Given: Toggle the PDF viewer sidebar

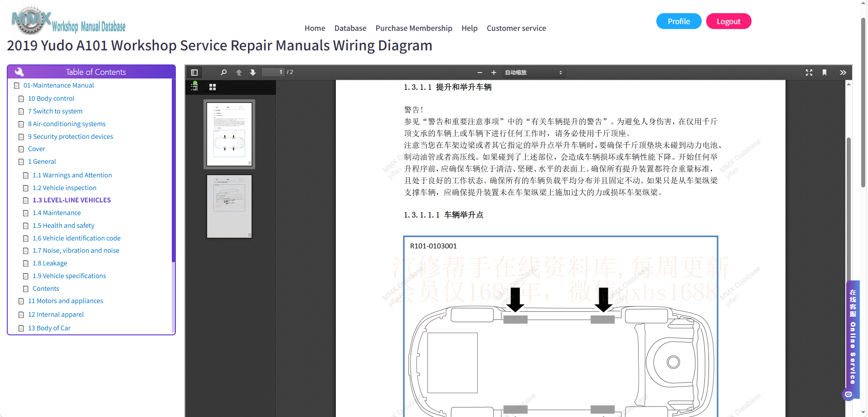Looking at the screenshot, I should click(x=194, y=73).
